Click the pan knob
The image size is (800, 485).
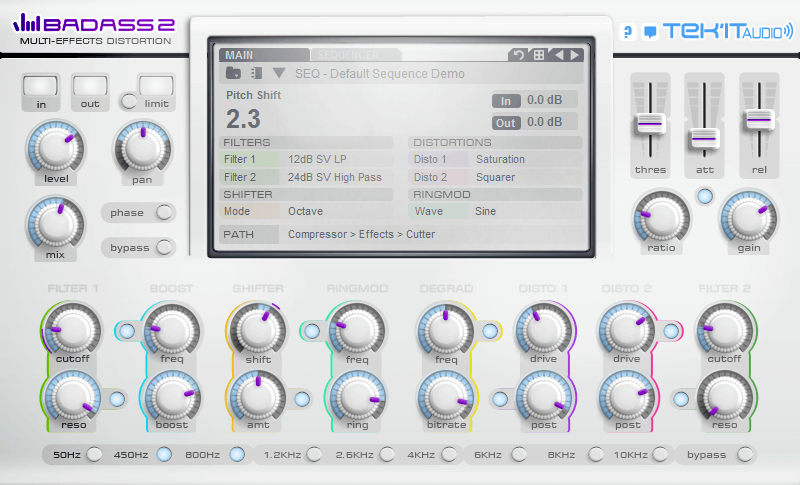pyautogui.click(x=143, y=148)
